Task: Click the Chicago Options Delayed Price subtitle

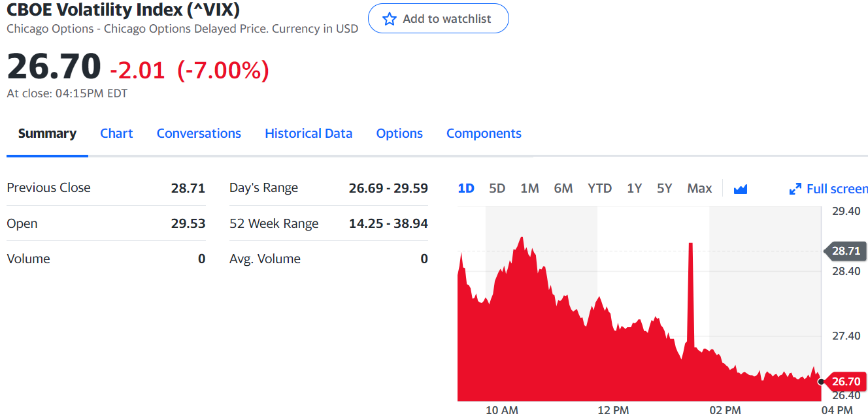Action: point(182,29)
